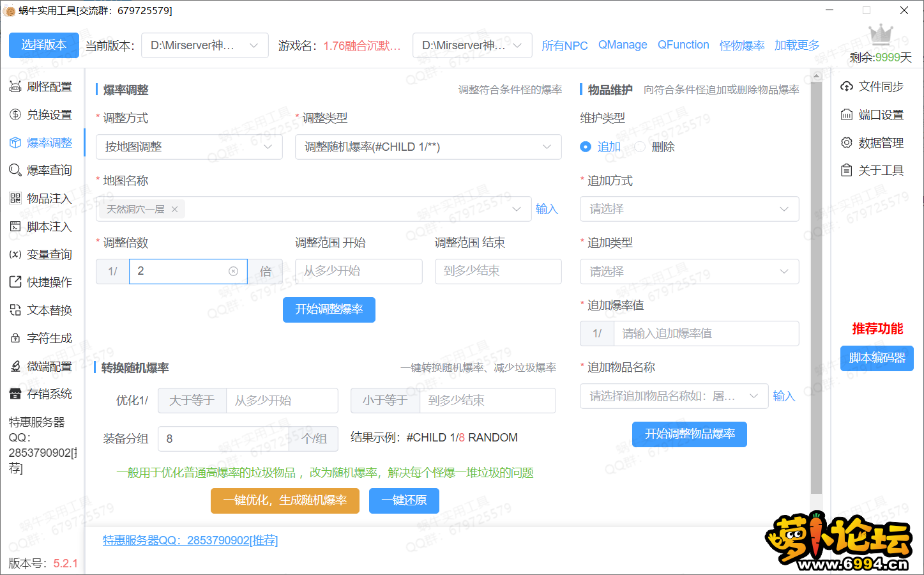Focus the 调整倍数 input field
The image size is (924, 575).
pos(188,272)
